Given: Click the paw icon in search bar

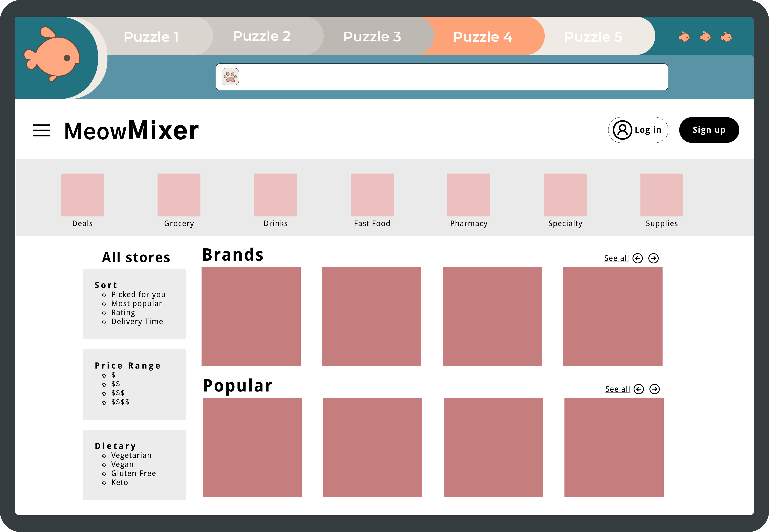Looking at the screenshot, I should [230, 77].
